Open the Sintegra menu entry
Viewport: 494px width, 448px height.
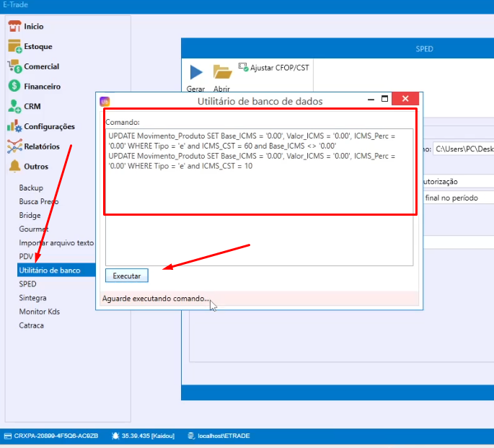point(32,298)
